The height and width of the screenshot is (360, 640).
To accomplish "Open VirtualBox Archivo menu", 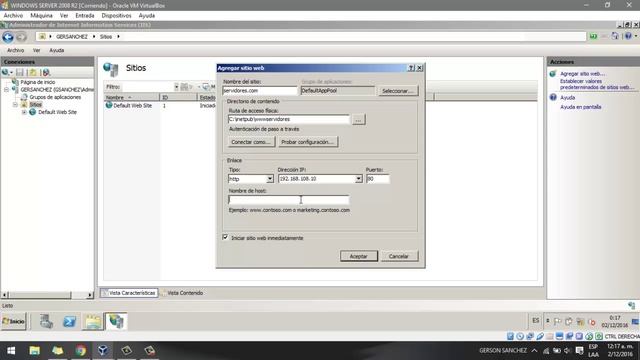I will (13, 16).
